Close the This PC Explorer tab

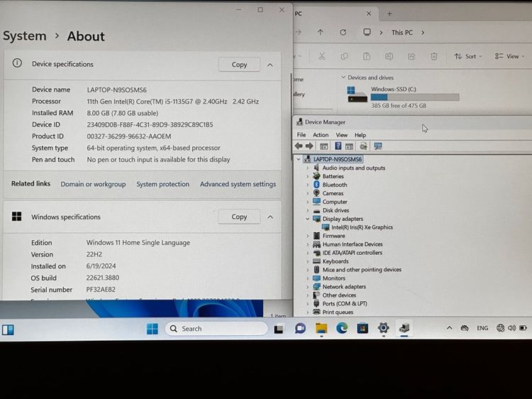click(x=369, y=13)
